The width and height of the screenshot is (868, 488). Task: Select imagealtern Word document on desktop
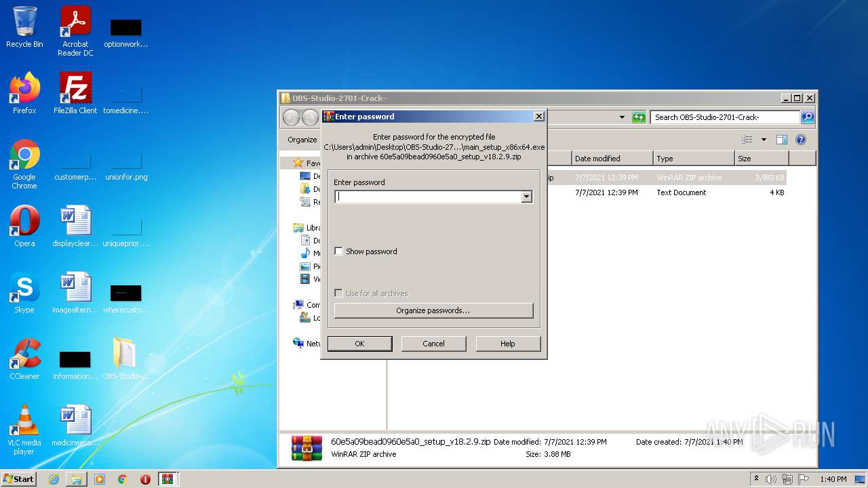point(75,293)
